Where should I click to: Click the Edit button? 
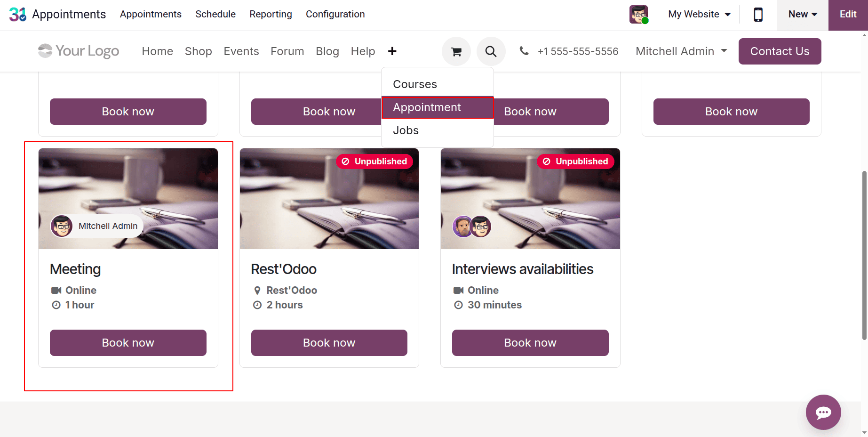click(848, 14)
